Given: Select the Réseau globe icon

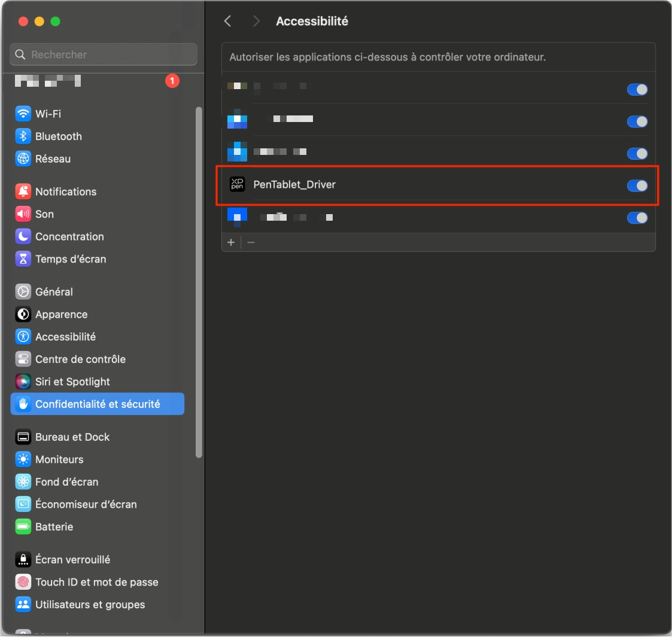Looking at the screenshot, I should point(23,159).
